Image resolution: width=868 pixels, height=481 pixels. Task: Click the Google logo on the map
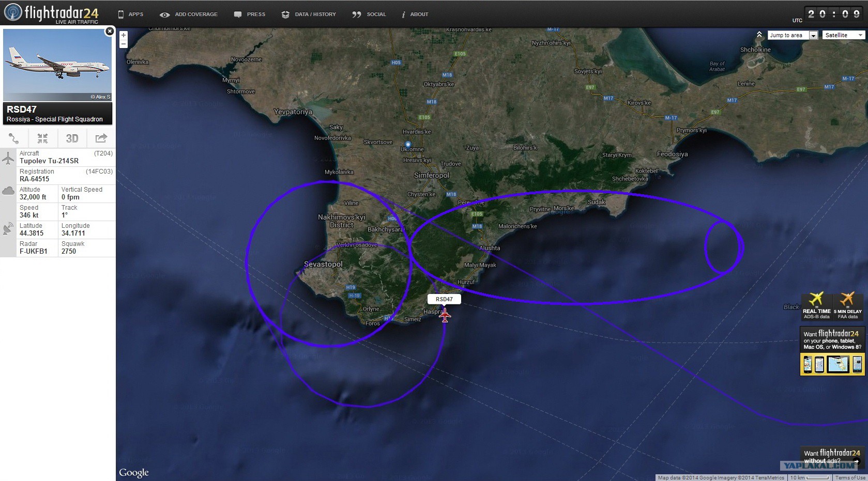coord(134,473)
